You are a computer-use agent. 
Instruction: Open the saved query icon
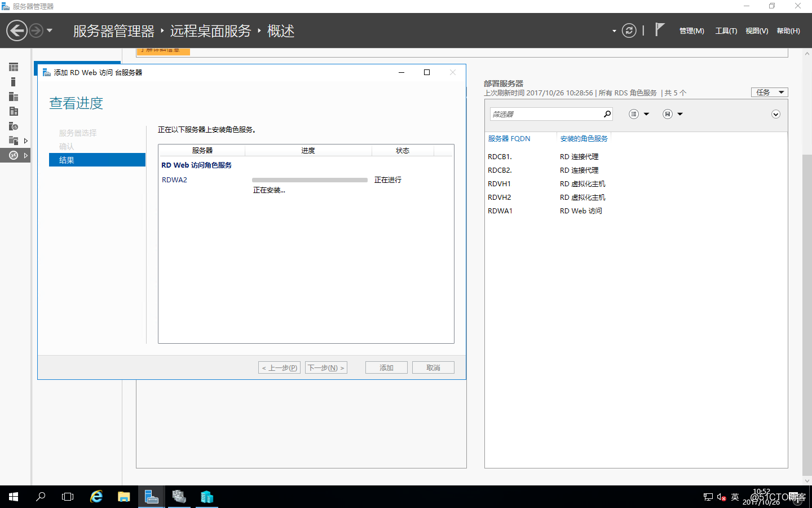(668, 114)
